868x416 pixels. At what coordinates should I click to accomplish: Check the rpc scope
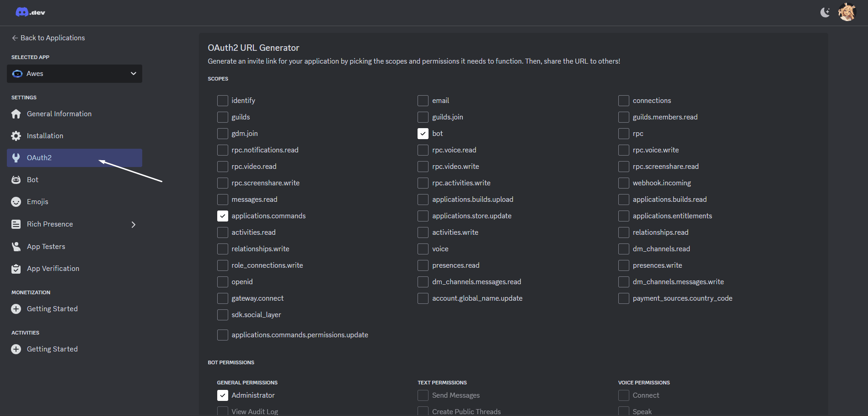pyautogui.click(x=624, y=134)
